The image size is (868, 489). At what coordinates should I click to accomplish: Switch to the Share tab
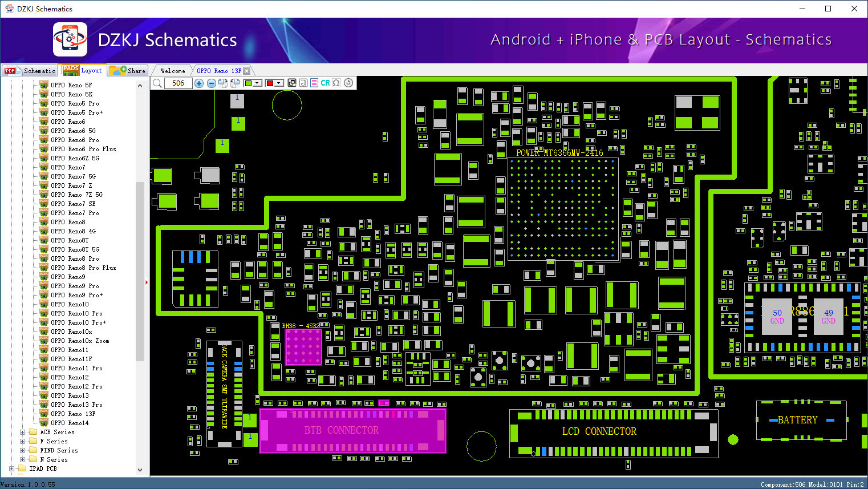coord(128,71)
